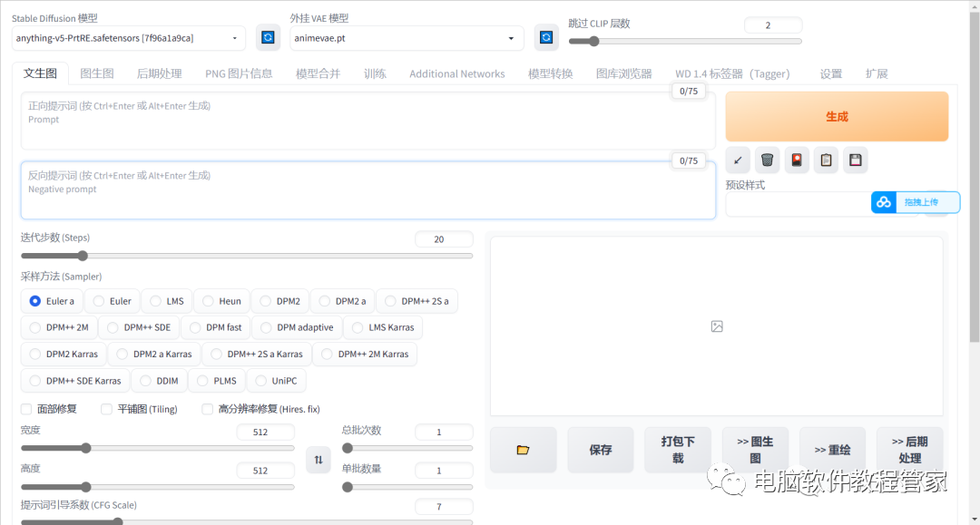Swap width and height values
This screenshot has height=525, width=980.
coord(318,460)
